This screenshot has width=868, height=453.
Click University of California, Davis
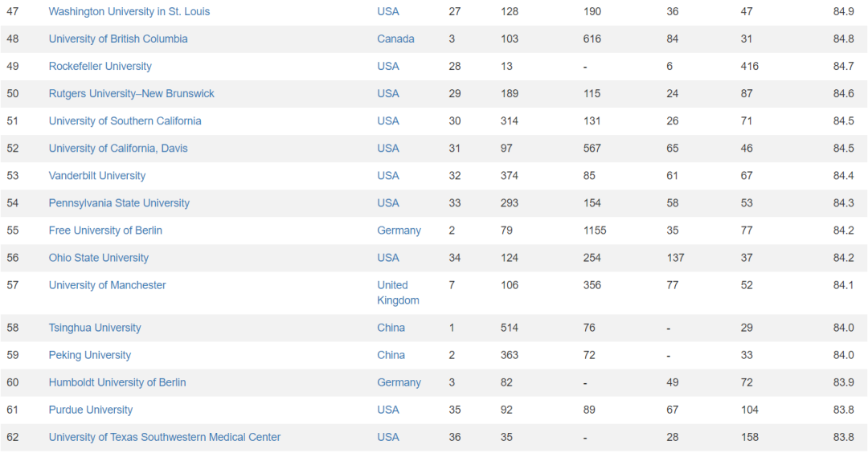pyautogui.click(x=118, y=148)
